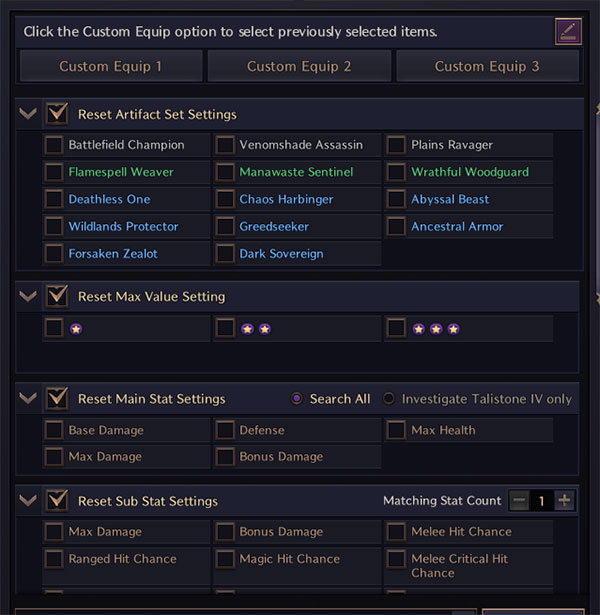The height and width of the screenshot is (615, 600).
Task: Collapse the Main Stat Settings section
Action: 28,399
